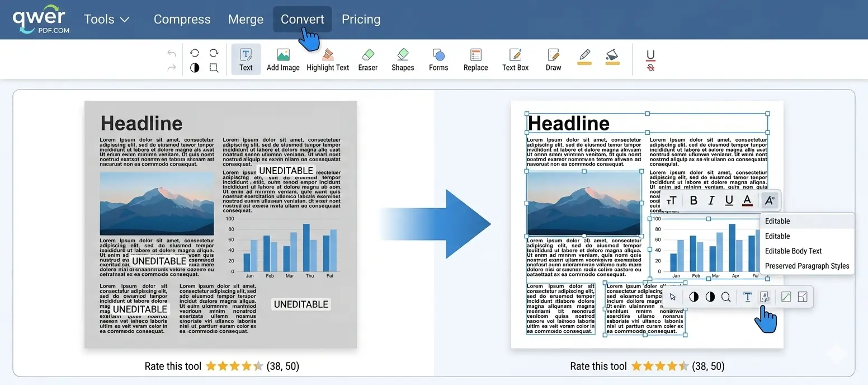Click the Headline text in the editable page
Screen dimensions: 868x385
(x=568, y=124)
